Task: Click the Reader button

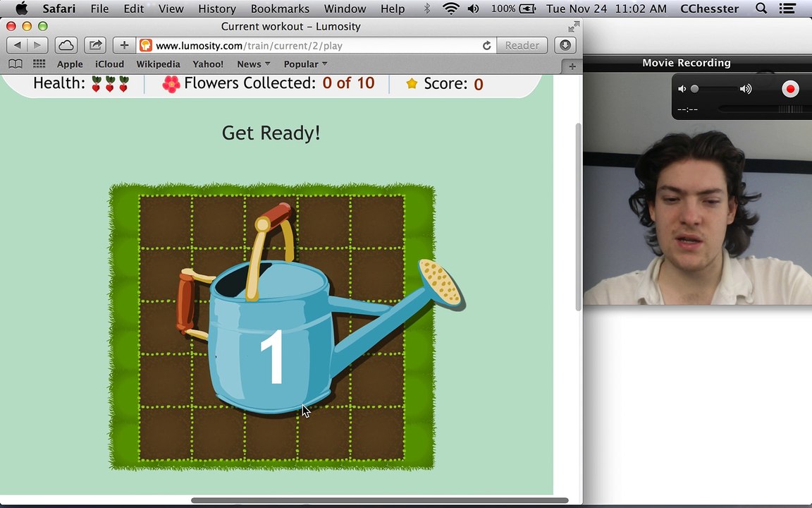Action: pos(522,45)
